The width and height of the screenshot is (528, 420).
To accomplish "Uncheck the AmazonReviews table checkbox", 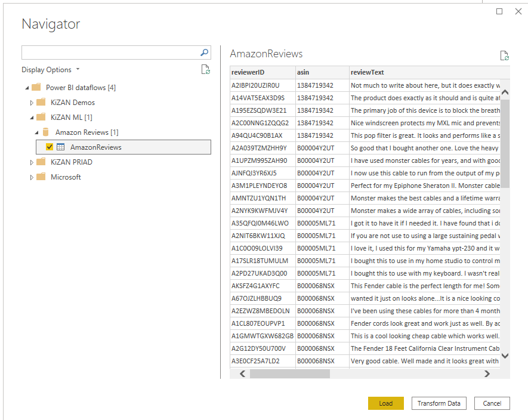I will point(48,147).
